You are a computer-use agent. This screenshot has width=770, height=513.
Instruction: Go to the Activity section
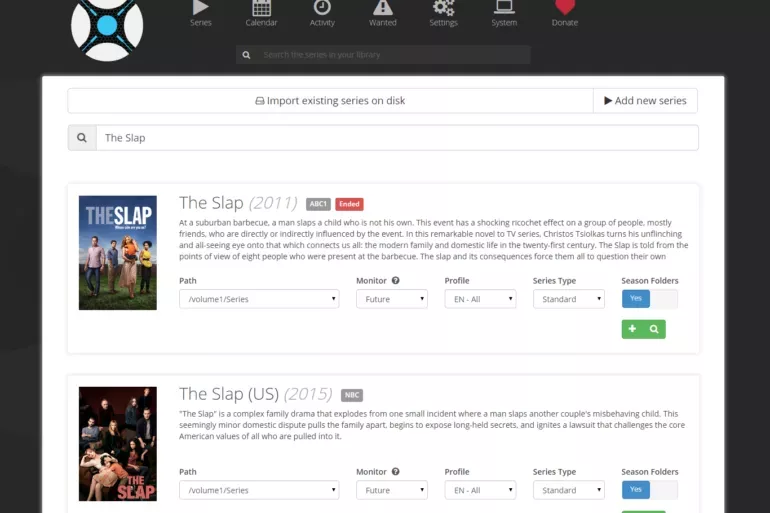point(322,14)
